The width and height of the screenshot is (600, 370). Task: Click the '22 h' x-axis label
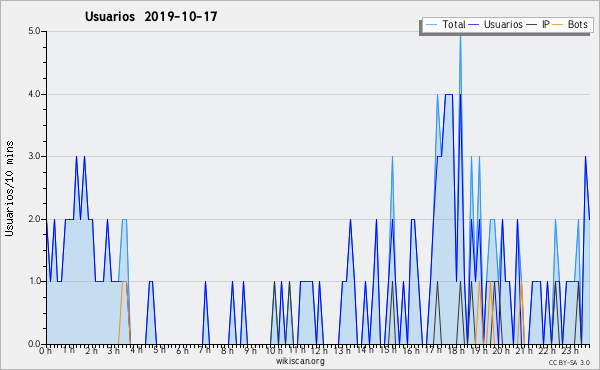(546, 350)
